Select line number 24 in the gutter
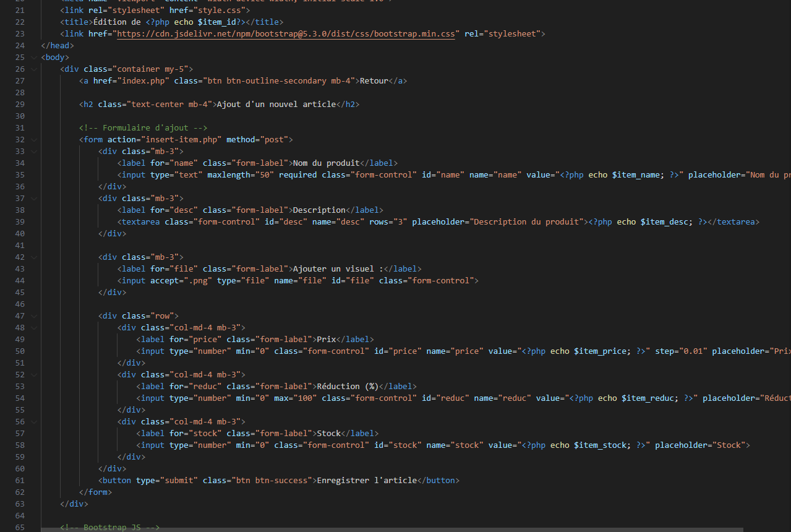 click(x=19, y=46)
